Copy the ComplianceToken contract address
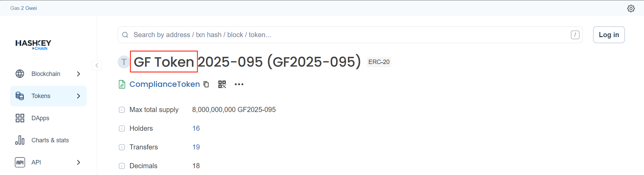644x175 pixels. (206, 84)
